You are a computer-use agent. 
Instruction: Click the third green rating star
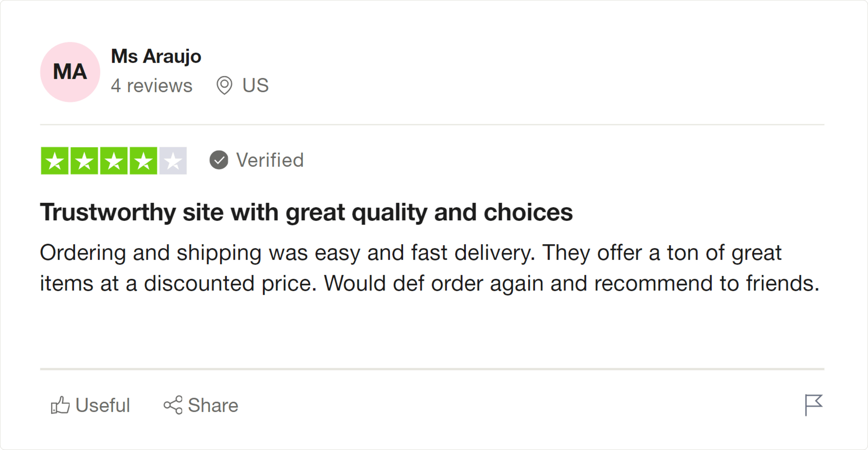[114, 161]
